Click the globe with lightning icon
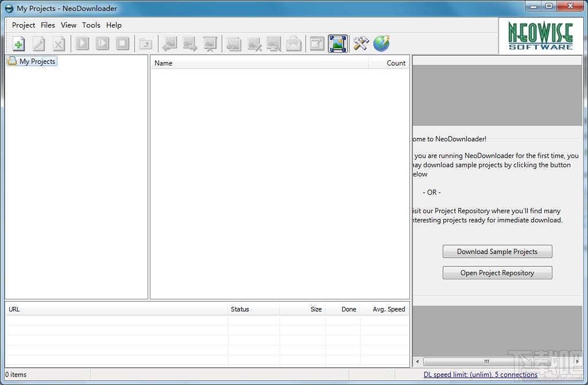This screenshot has height=385, width=588. click(x=381, y=44)
